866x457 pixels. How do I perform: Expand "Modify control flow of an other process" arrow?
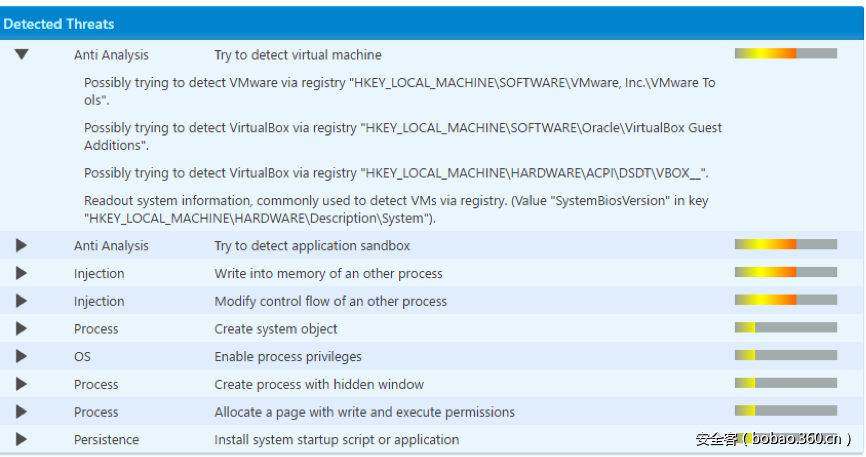tap(21, 301)
